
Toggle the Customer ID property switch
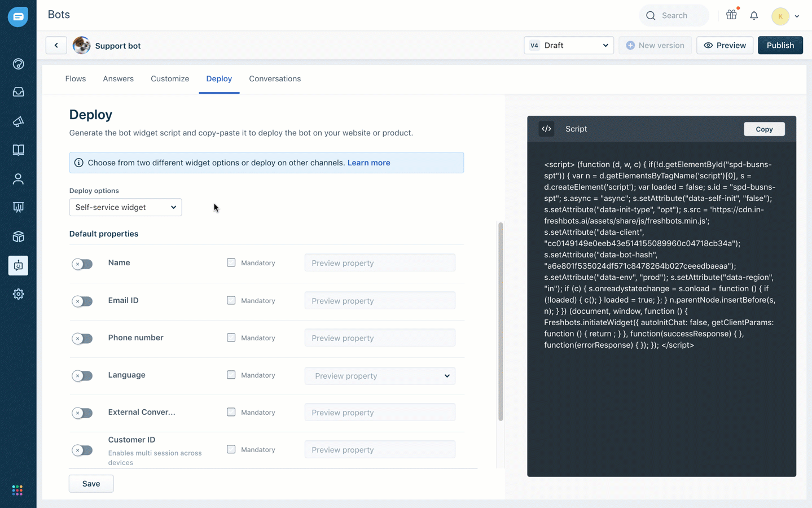point(82,450)
